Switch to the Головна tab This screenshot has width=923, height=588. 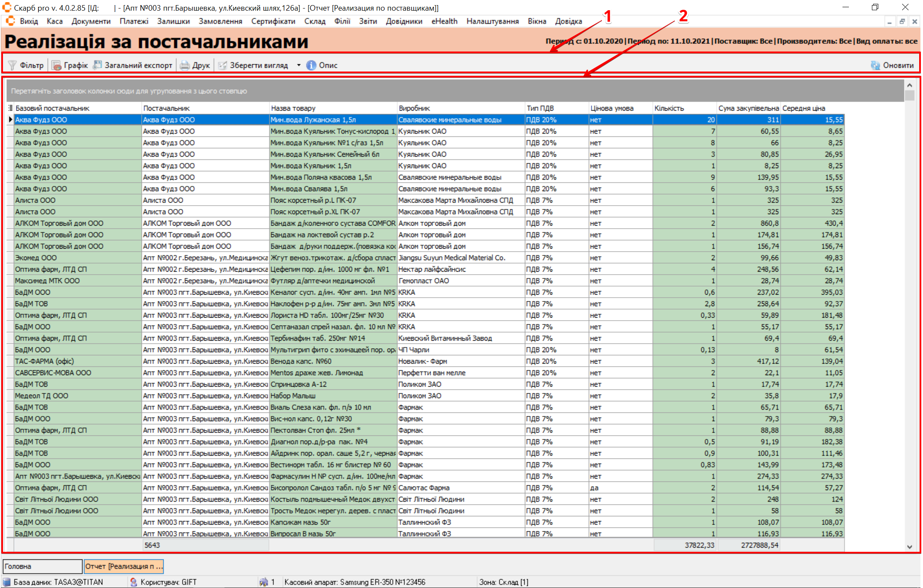coord(42,566)
